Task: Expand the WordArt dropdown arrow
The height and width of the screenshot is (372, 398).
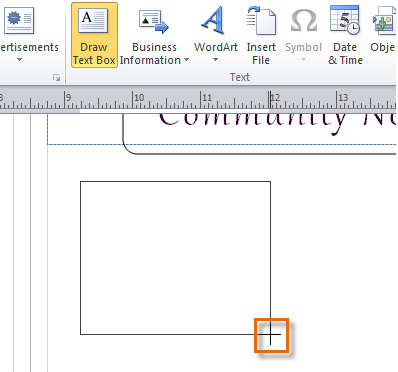Action: coord(215,60)
